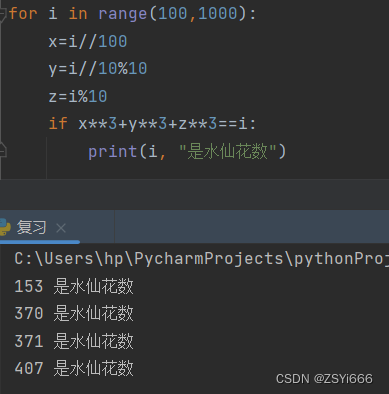Screen dimensions: 389x394
Task: Click output line '370 是水仙花数'
Action: tap(74, 314)
